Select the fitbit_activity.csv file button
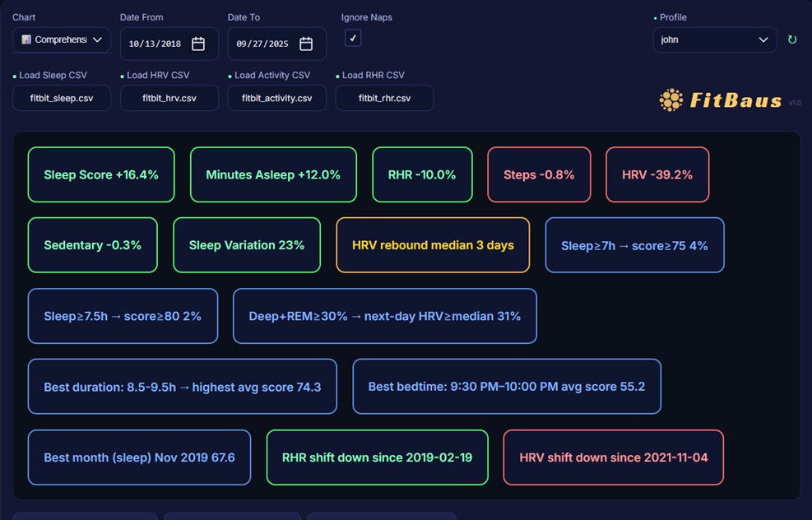This screenshot has height=520, width=812. point(276,98)
